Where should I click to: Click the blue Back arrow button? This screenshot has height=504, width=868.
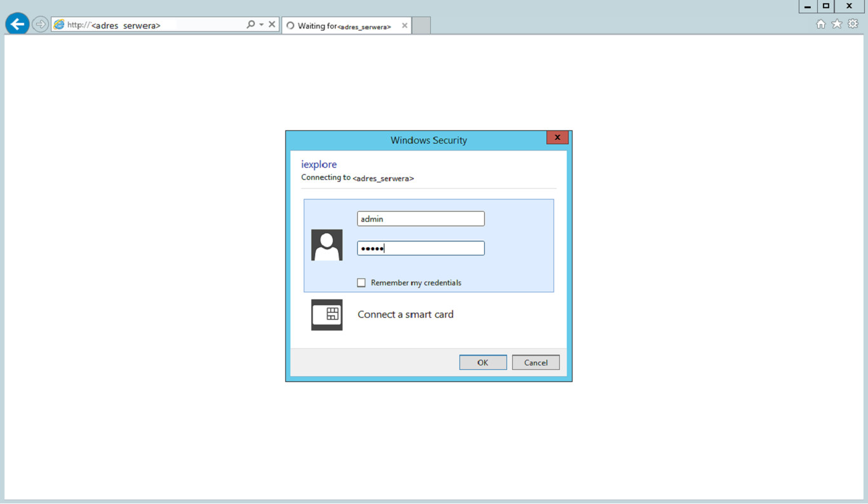[17, 24]
